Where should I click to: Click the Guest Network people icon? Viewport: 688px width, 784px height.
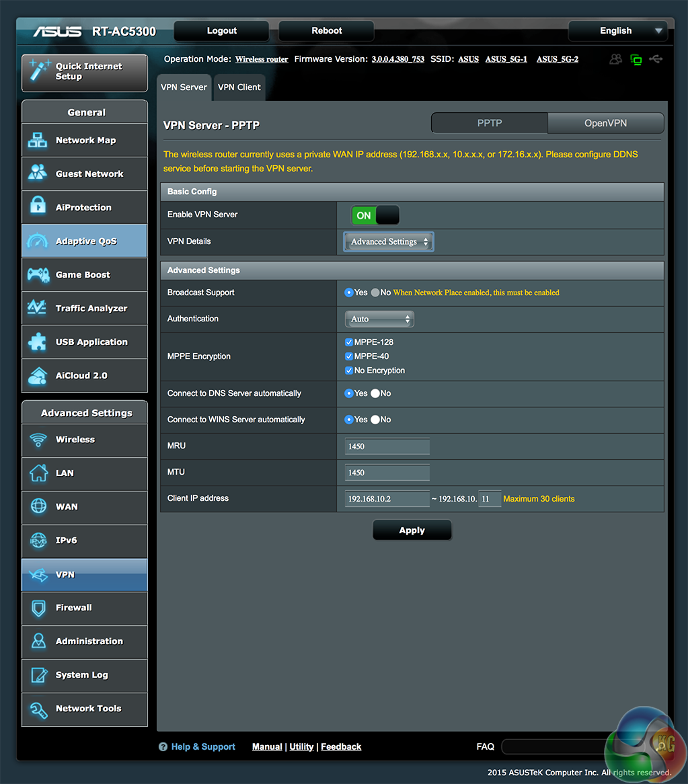pos(38,173)
